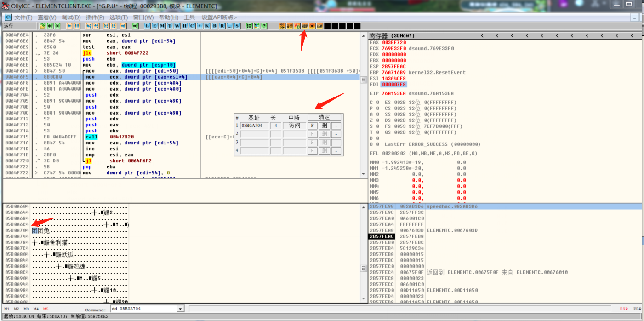Open the Windows list (W)
This screenshot has width=644, height=321.
click(177, 26)
